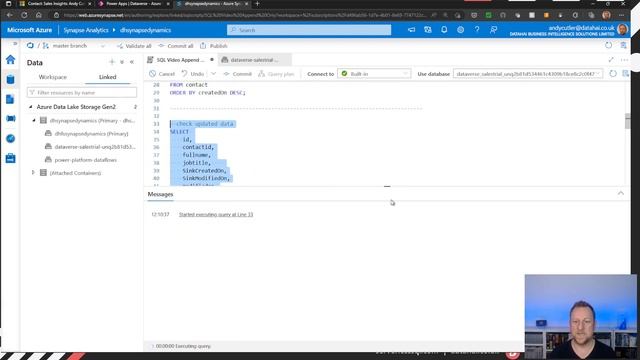Image resolution: width=640 pixels, height=360 pixels.
Task: Click the dhsynapsedynamics workspace breadcrumb
Action: [x=145, y=30]
